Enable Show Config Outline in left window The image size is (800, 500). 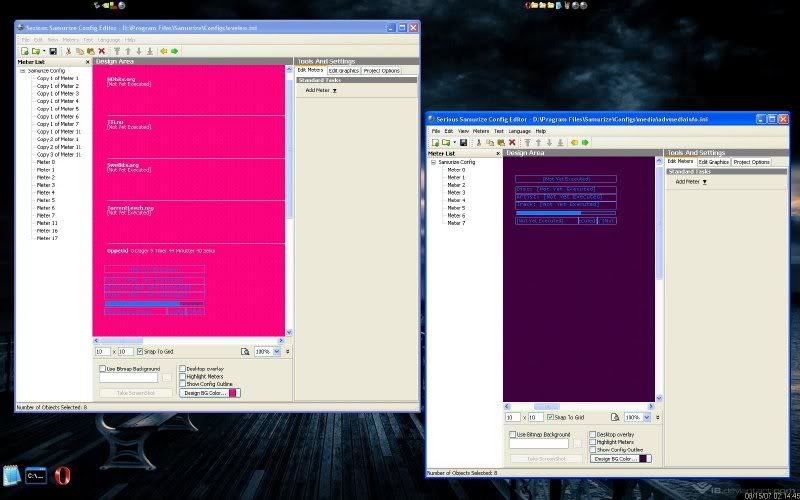click(182, 384)
